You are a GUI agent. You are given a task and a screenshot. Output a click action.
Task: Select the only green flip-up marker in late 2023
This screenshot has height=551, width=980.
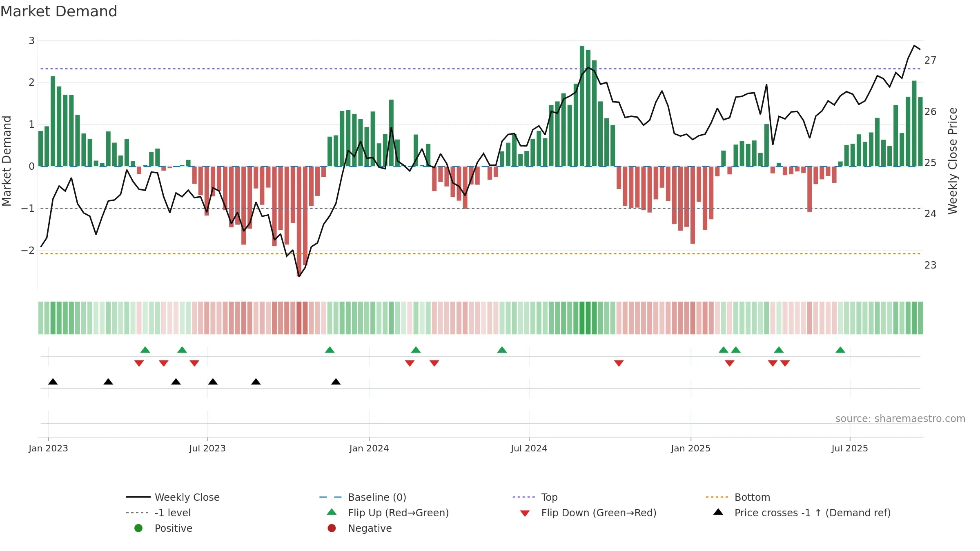pyautogui.click(x=330, y=350)
